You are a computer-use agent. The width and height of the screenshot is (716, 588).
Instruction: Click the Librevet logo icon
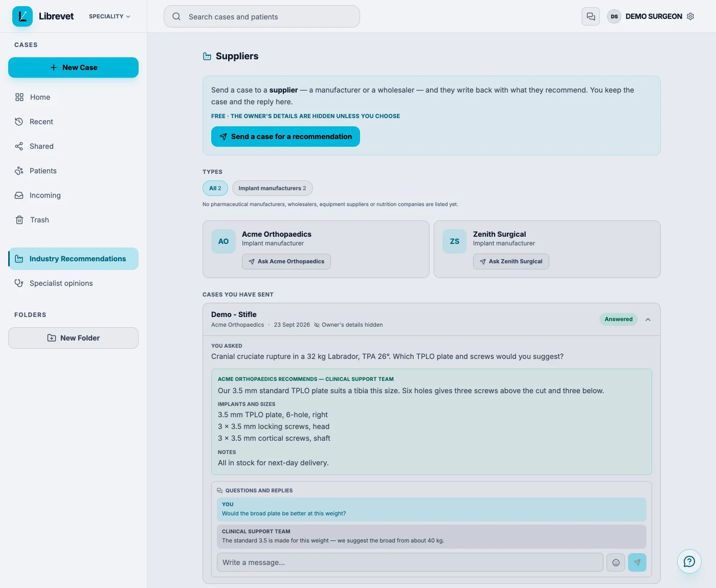pyautogui.click(x=23, y=16)
